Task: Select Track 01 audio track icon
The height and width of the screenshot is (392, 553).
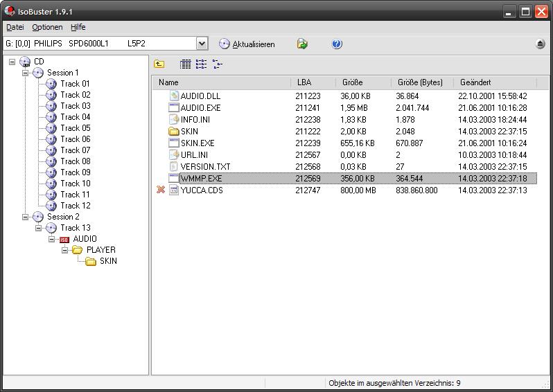Action: pyautogui.click(x=51, y=84)
